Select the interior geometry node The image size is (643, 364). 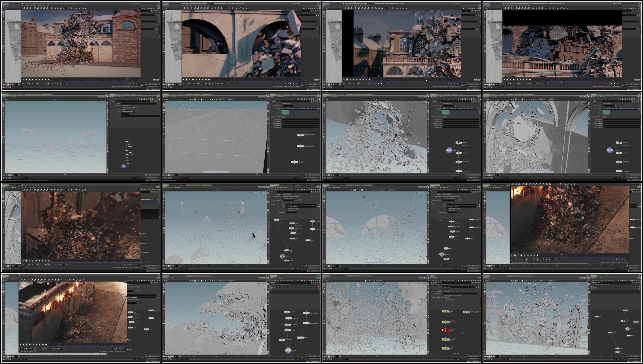point(446,339)
